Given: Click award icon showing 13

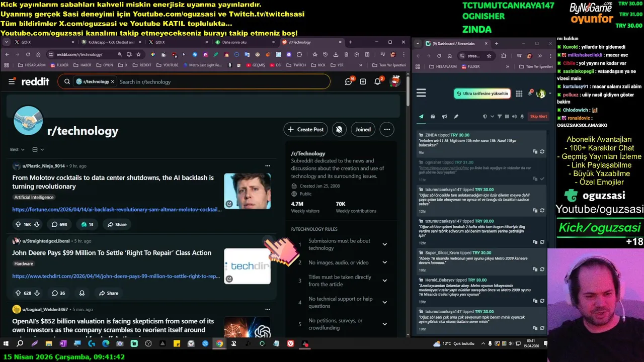Looking at the screenshot, I should coord(87,224).
